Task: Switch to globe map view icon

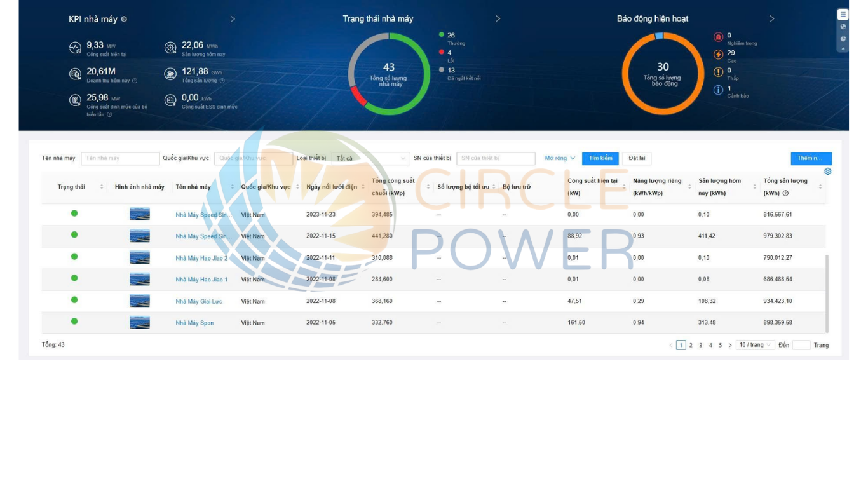Action: [843, 27]
